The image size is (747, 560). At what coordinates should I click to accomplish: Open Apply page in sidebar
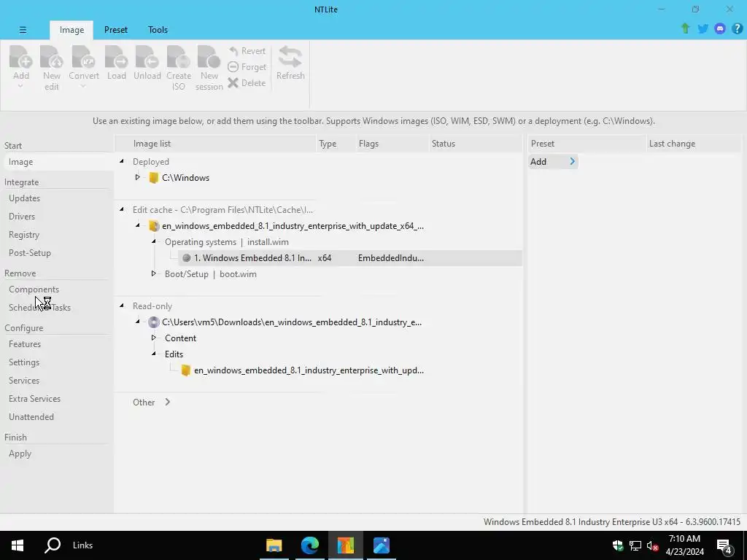point(20,454)
